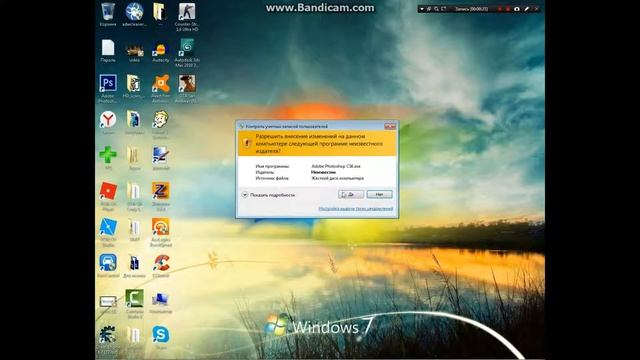The height and width of the screenshot is (360, 640).
Task: Click the Bandicam screenshot camera icon
Action: (517, 9)
